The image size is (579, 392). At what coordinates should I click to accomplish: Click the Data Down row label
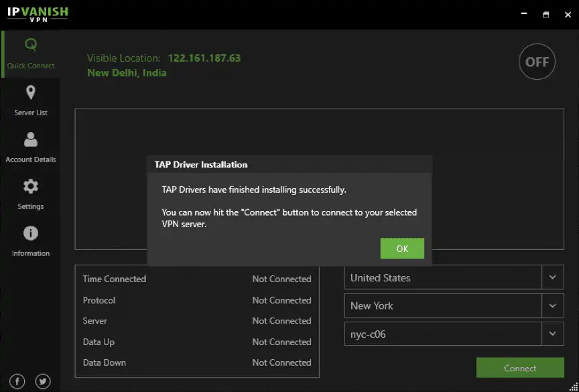click(104, 363)
